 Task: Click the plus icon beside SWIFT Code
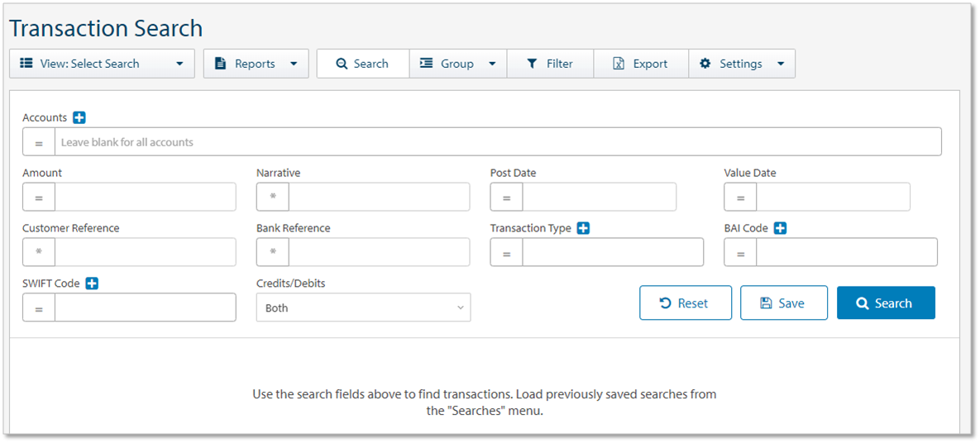92,283
